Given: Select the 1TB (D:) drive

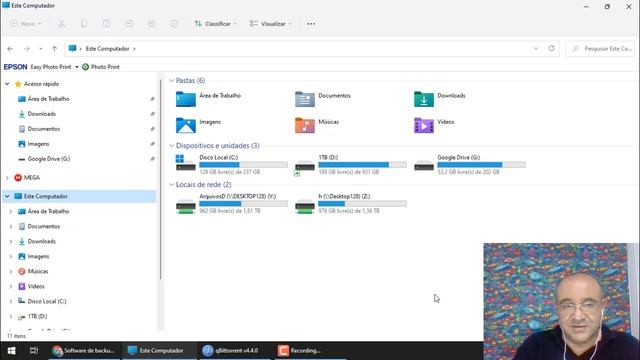Looking at the screenshot, I should point(351,164).
